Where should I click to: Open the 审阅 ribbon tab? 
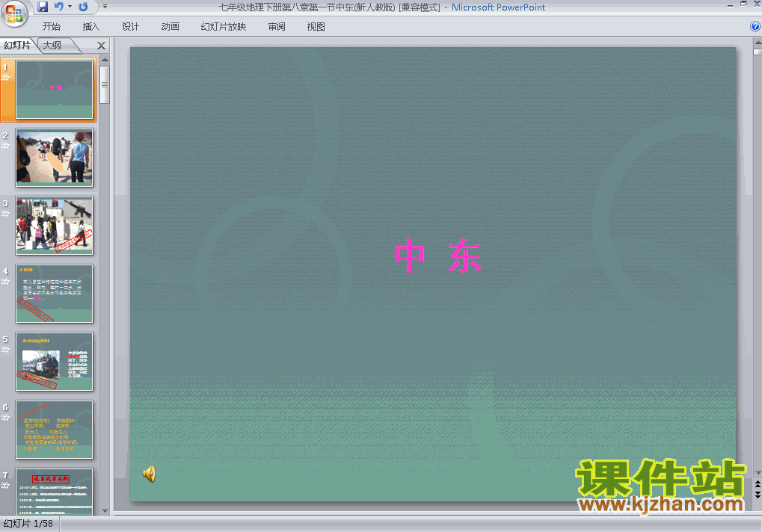pyautogui.click(x=277, y=27)
